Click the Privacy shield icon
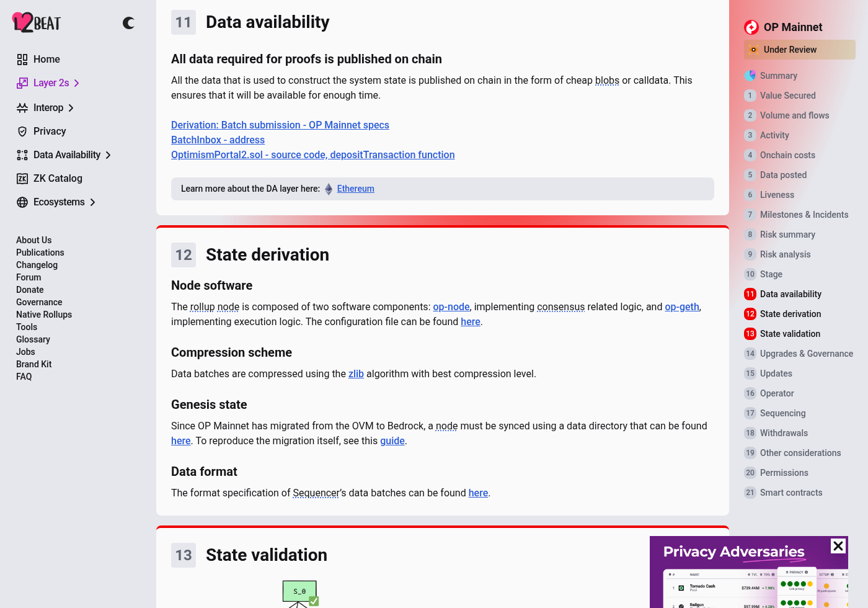The height and width of the screenshot is (608, 868). coord(22,132)
